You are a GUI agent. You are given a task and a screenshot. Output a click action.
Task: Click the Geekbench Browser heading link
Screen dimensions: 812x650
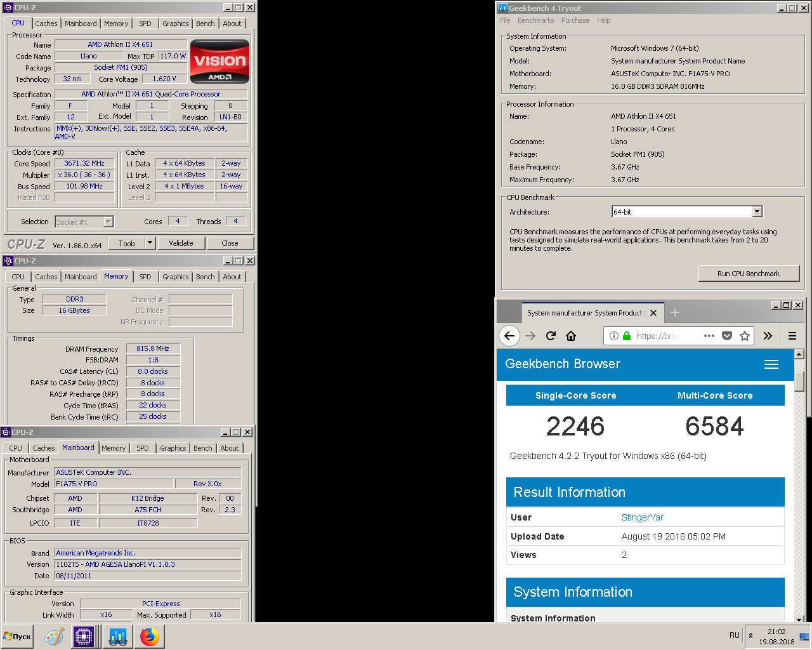point(563,364)
